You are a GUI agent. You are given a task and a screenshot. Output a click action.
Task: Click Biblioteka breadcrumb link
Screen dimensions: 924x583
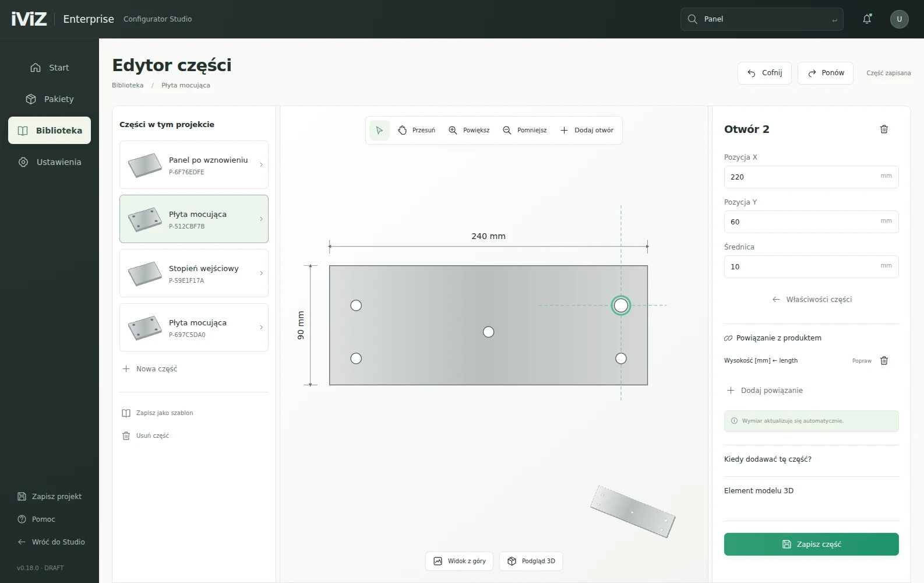pos(128,85)
